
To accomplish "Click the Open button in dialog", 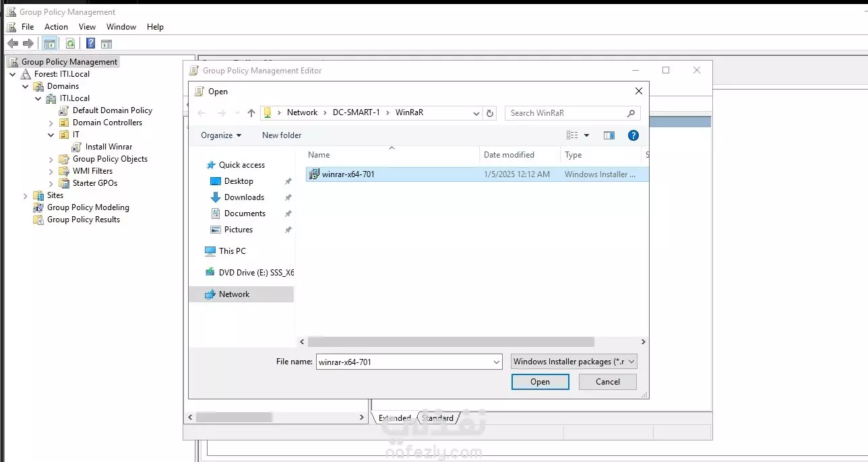I will click(540, 382).
